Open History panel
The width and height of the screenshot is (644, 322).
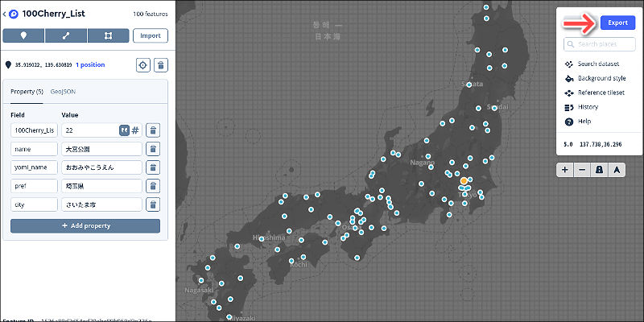point(581,107)
